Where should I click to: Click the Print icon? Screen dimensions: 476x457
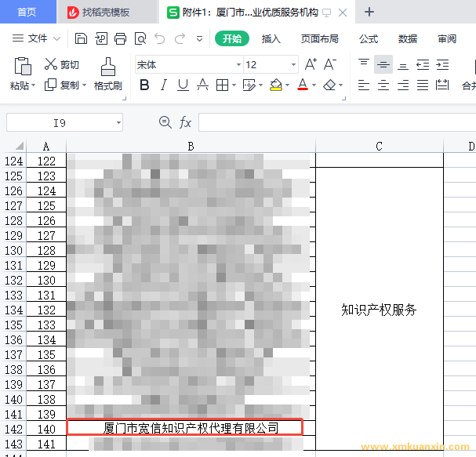tap(120, 38)
